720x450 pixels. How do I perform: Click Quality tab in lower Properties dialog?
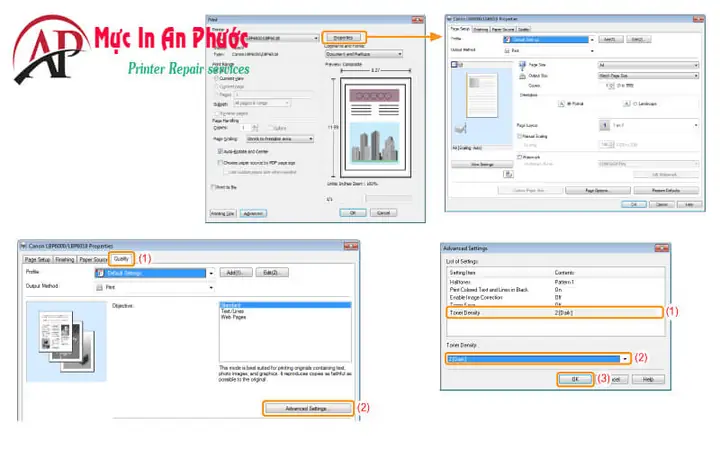(x=121, y=259)
